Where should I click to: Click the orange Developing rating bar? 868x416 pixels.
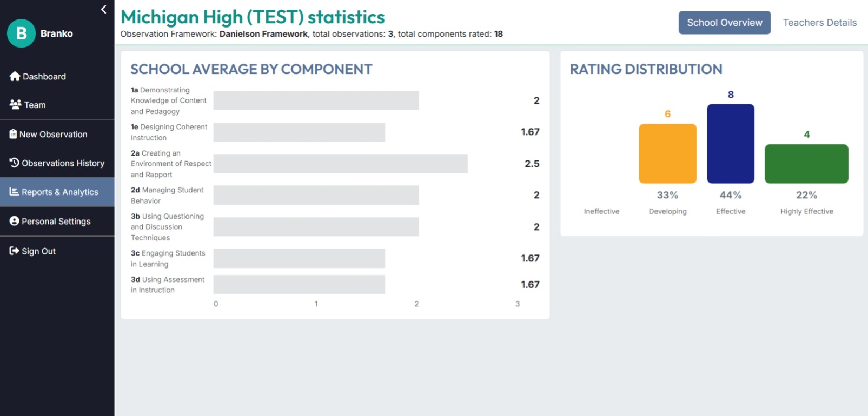668,153
